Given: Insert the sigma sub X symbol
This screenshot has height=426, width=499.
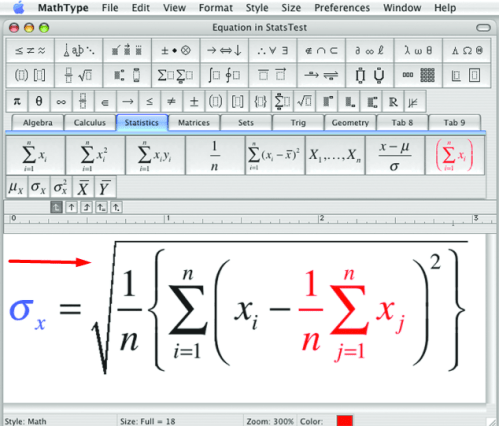Looking at the screenshot, I should [39, 187].
